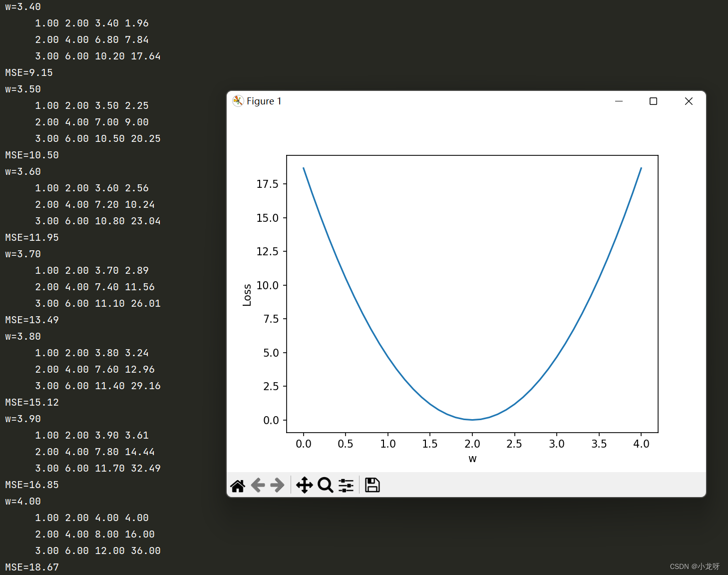Click console line MSE=10.50
Screen dimensions: 728x575
[x=32, y=155]
